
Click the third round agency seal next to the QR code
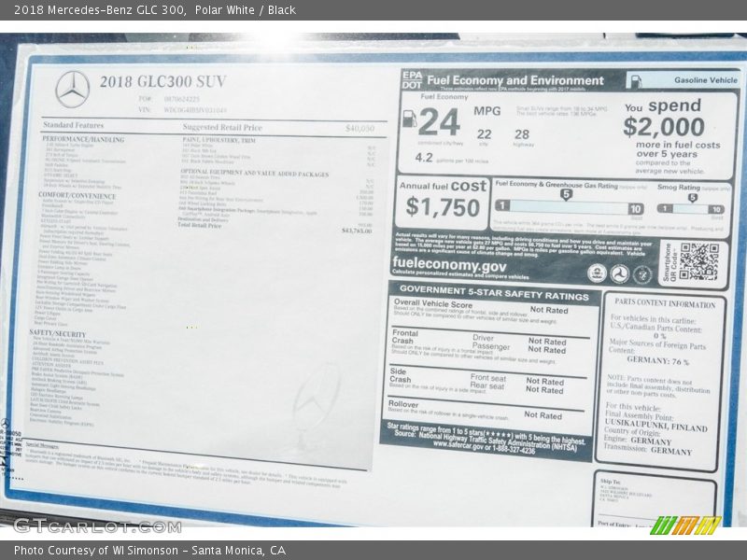coord(642,274)
